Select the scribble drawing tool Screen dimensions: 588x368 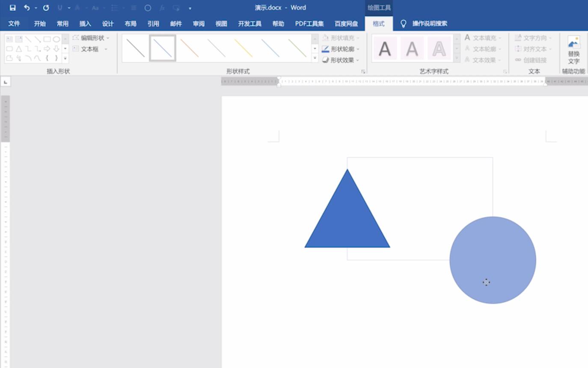pyautogui.click(x=19, y=58)
